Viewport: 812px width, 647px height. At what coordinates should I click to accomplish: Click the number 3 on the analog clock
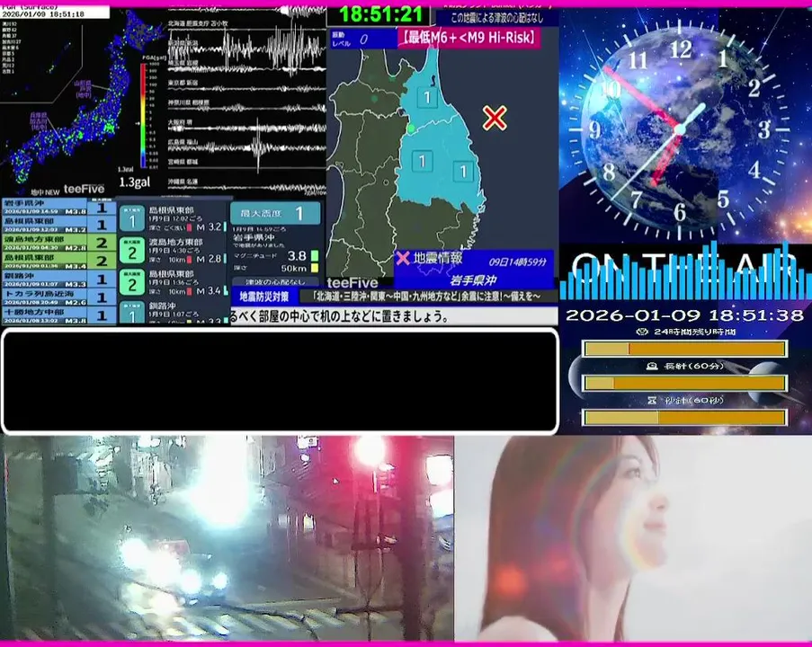(764, 129)
